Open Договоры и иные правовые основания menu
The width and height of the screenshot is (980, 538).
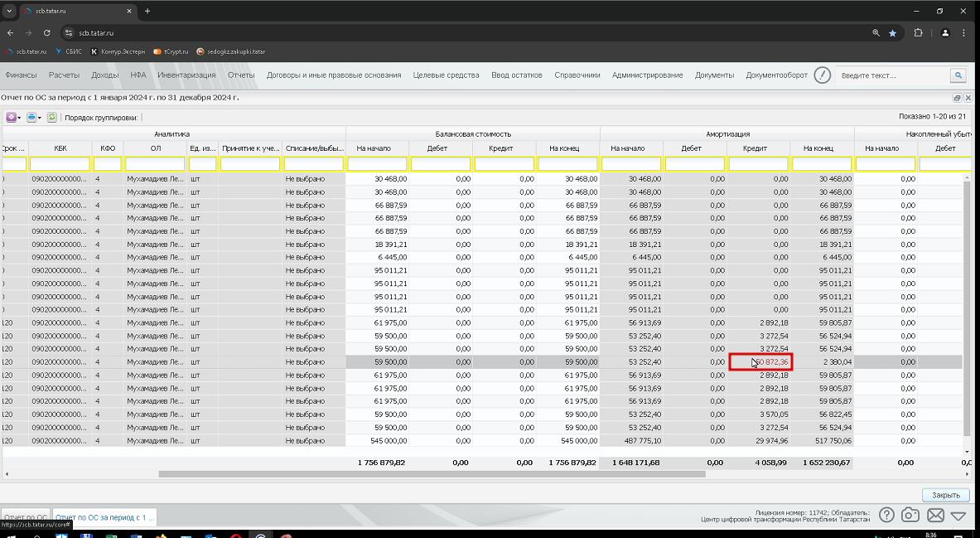[x=334, y=75]
